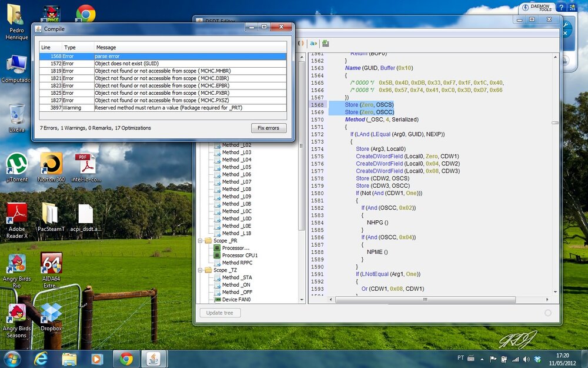This screenshot has width=588, height=368.
Task: Click the compile icon in DSDT Editor toolbar
Action: [325, 44]
